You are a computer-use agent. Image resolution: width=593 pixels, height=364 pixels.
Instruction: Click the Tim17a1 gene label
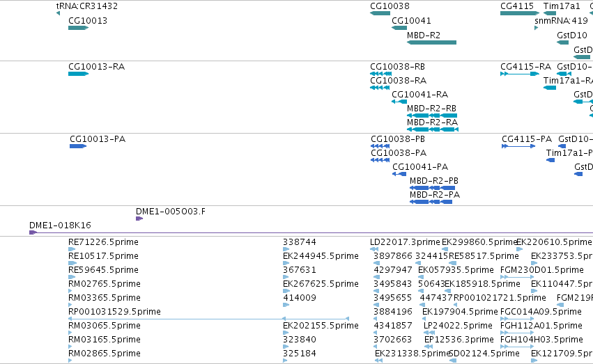pos(562,6)
